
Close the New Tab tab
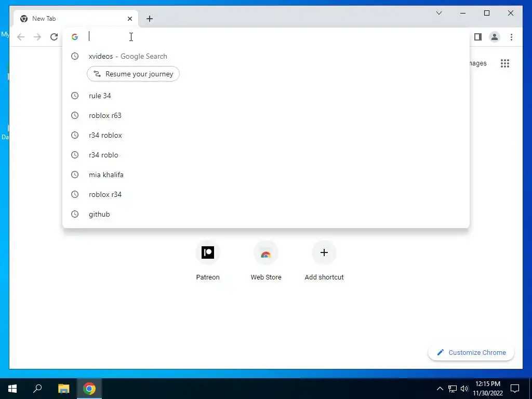[129, 19]
